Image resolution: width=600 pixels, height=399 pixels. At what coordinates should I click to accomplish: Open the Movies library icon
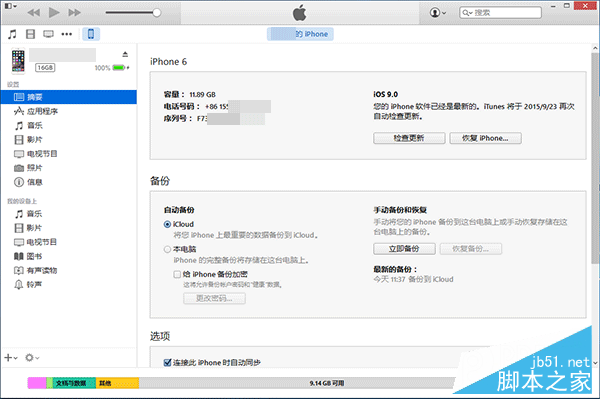30,34
